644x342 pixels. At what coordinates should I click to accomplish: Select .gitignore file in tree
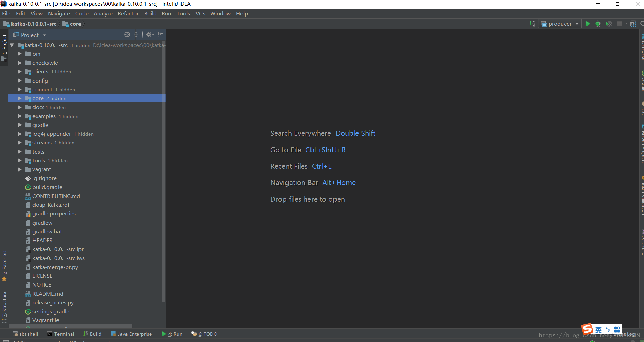(44, 178)
